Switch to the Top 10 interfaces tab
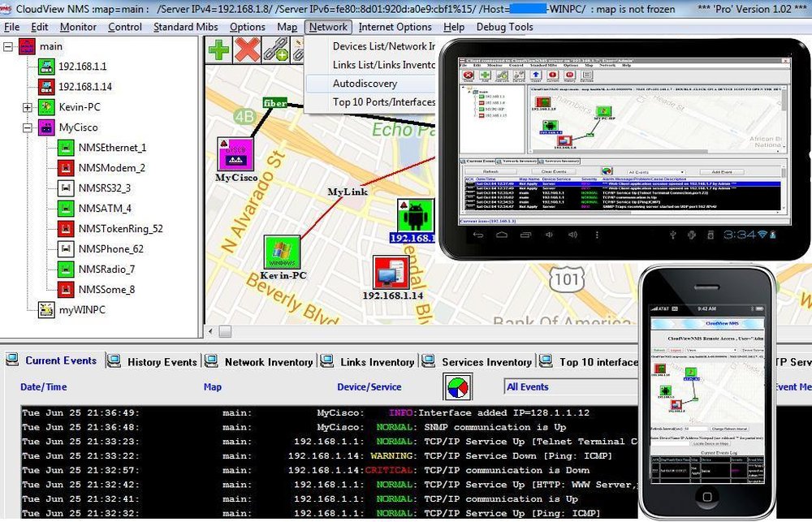Screen dimensions: 812x522 click(589, 361)
